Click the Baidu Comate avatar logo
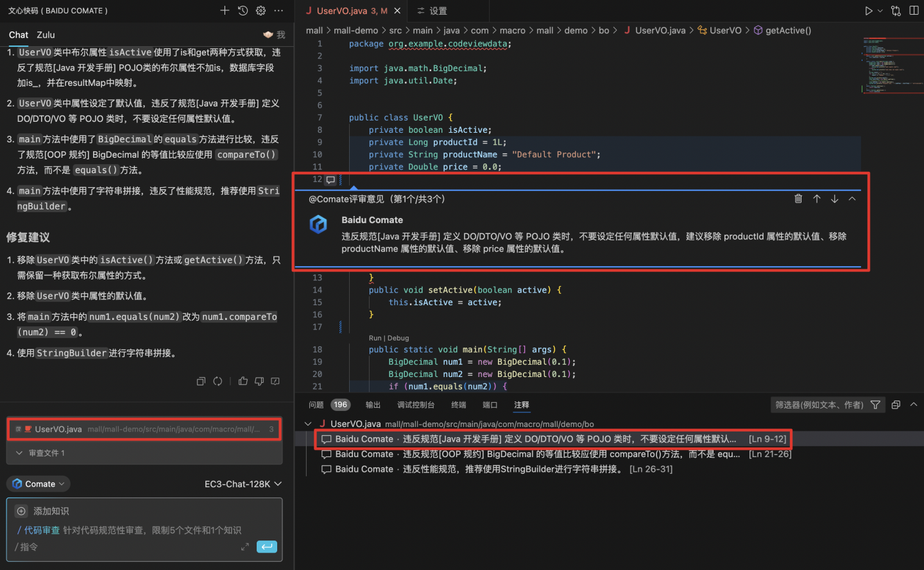The width and height of the screenshot is (924, 570). tap(318, 224)
